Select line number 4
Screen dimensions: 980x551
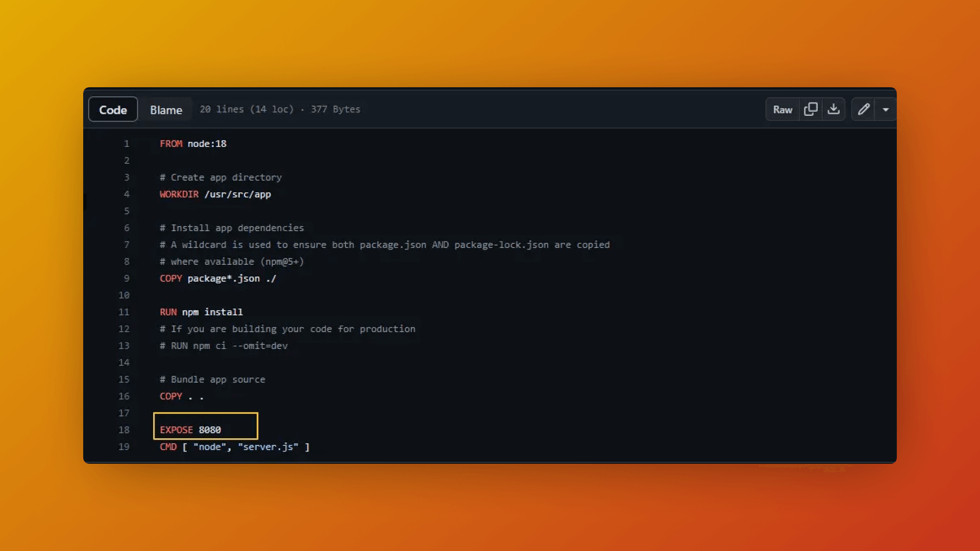click(x=127, y=194)
